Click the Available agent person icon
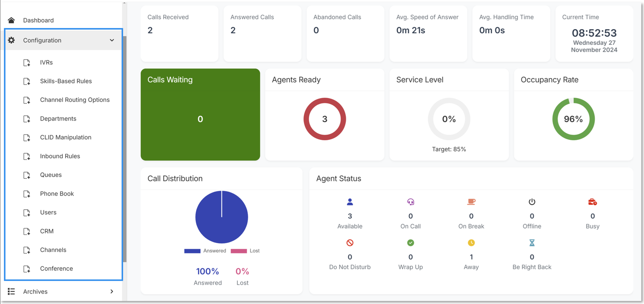Viewport: 644px width, 304px height. tap(350, 202)
